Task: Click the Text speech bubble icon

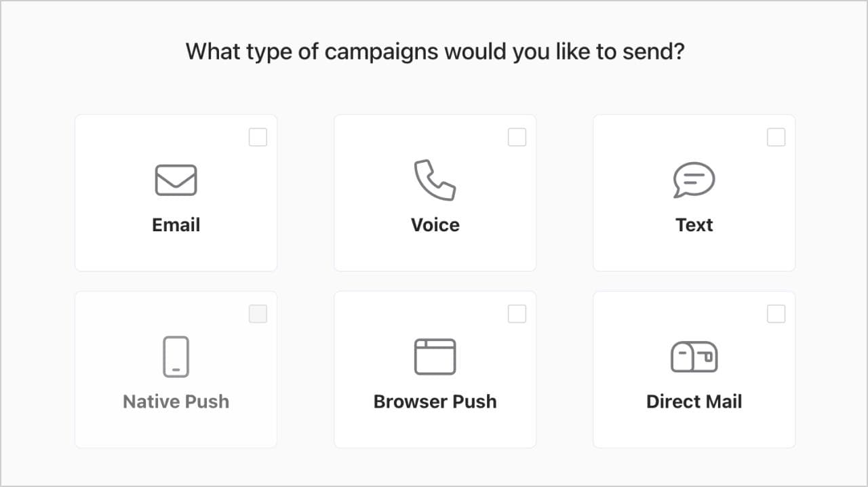Action: (x=694, y=180)
